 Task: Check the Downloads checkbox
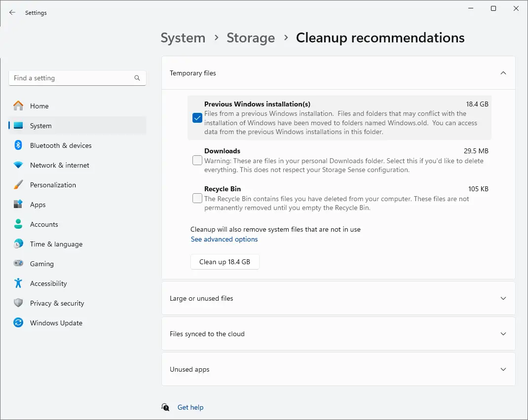(197, 160)
